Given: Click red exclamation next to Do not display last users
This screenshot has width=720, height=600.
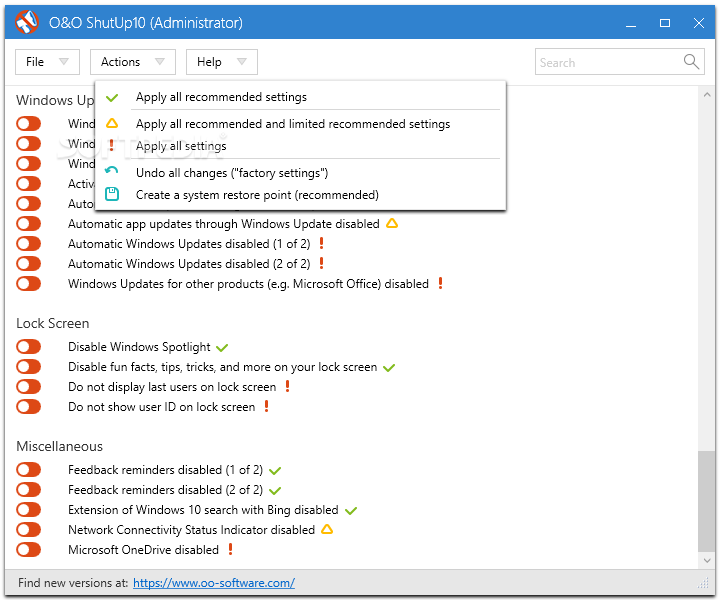Looking at the screenshot, I should coord(287,386).
